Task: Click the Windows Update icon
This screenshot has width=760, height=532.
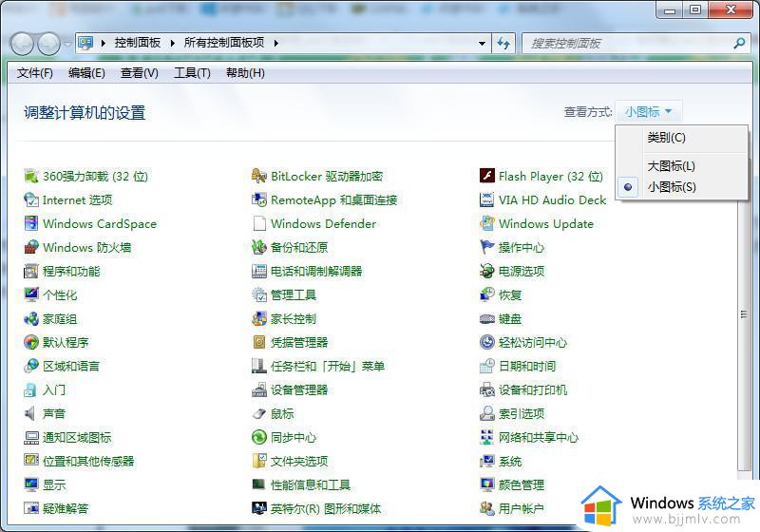Action: [x=487, y=223]
